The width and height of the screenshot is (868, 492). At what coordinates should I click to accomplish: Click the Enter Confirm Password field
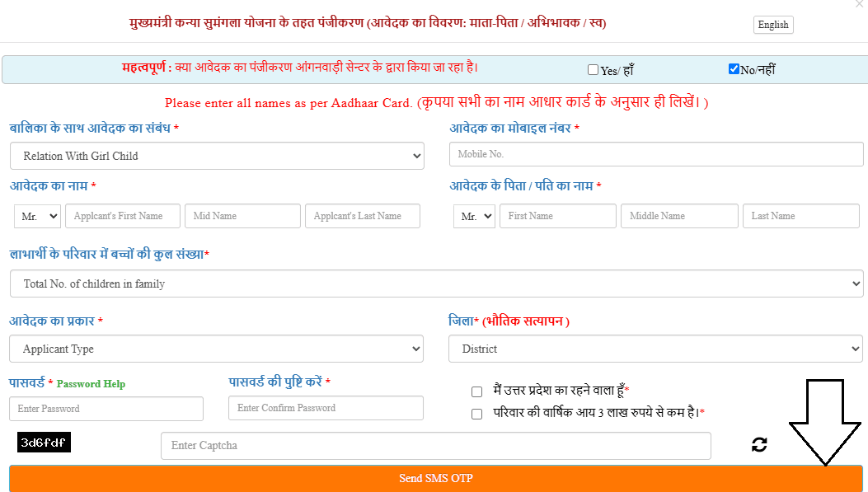(326, 408)
